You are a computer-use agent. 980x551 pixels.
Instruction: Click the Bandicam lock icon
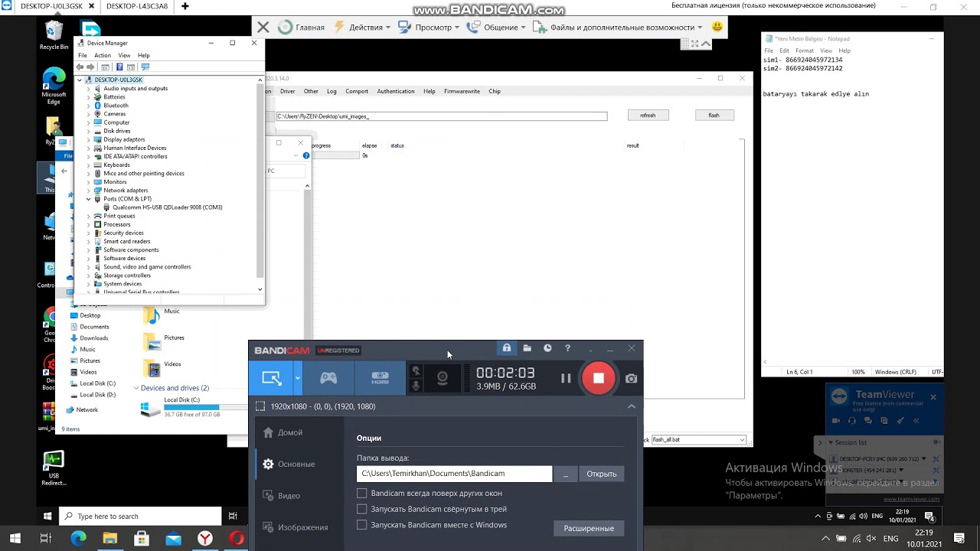pos(507,348)
